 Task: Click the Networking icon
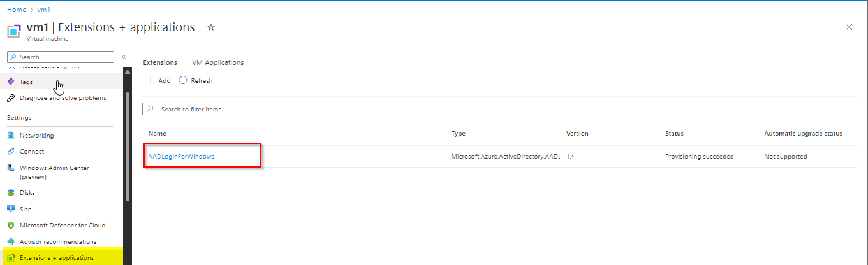tap(11, 136)
